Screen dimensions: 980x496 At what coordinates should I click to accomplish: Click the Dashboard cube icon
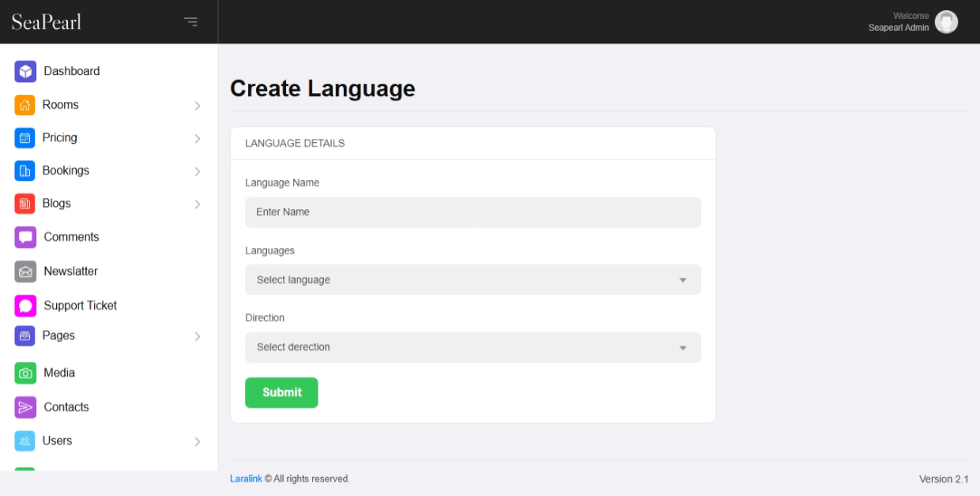tap(25, 71)
